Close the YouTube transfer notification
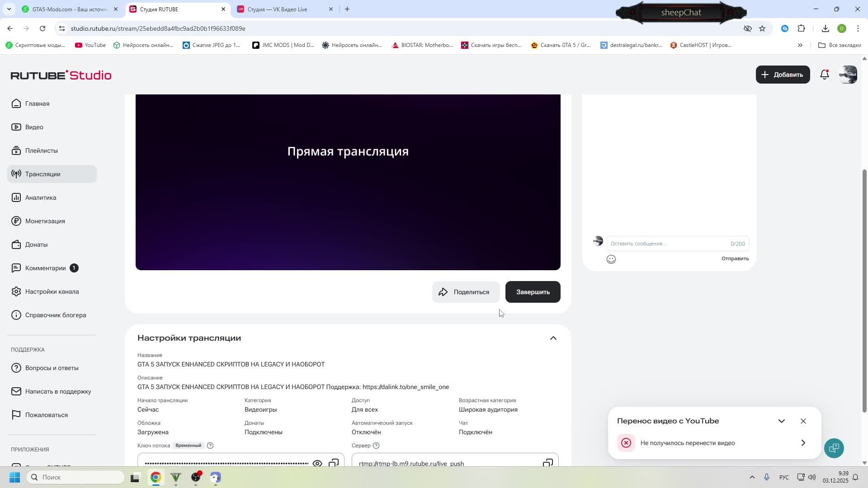 click(803, 421)
